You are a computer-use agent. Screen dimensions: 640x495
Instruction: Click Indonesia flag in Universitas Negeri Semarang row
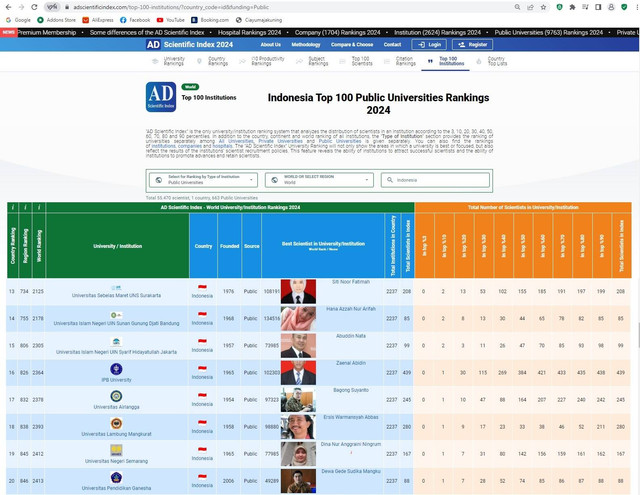(x=202, y=449)
